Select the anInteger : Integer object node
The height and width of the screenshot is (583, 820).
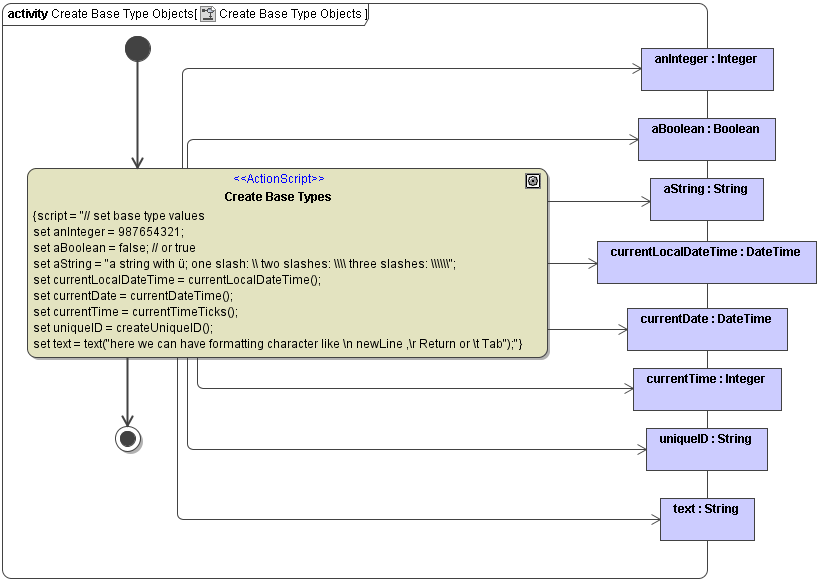[707, 69]
